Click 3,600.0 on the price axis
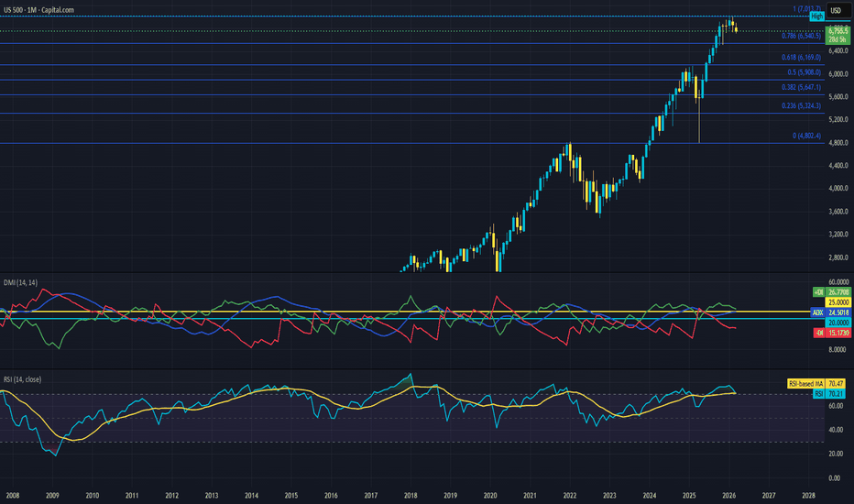Image resolution: width=854 pixels, height=504 pixels. click(838, 212)
